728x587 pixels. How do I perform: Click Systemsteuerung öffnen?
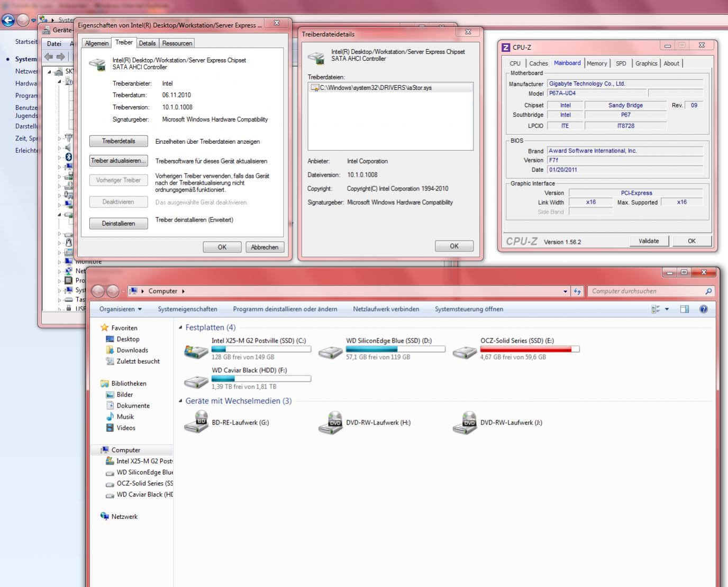tap(469, 309)
